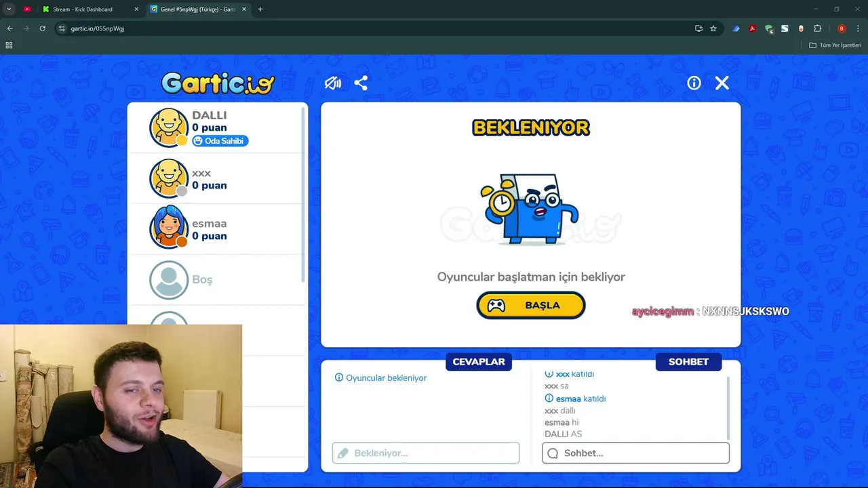Click the address bar URL gartic.io/055npWgj
Screen dimensions: 868x488
point(98,28)
